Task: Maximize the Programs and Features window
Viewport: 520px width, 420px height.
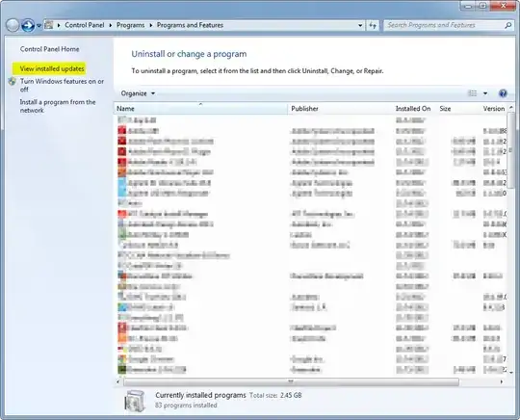Action: tap(482, 6)
